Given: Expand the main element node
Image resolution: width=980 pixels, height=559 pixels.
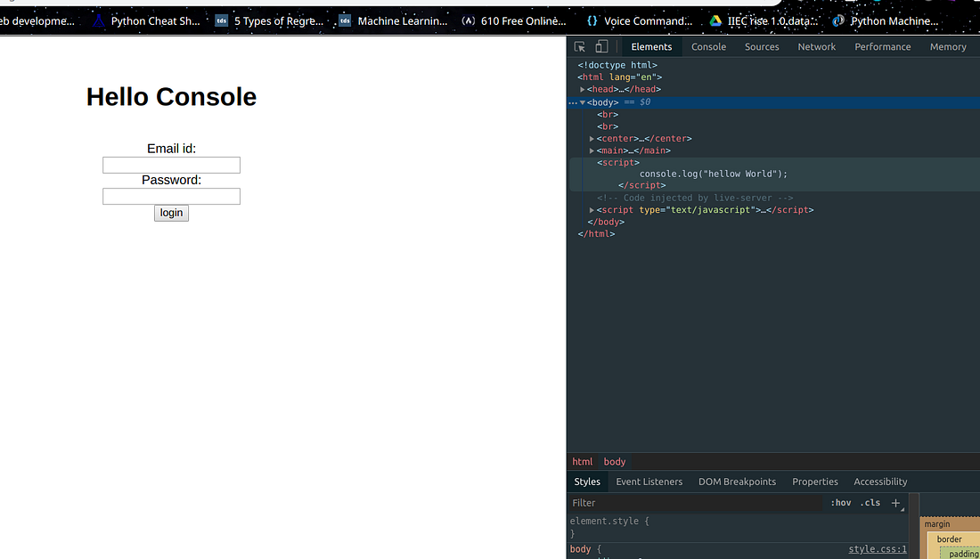Looking at the screenshot, I should click(592, 150).
